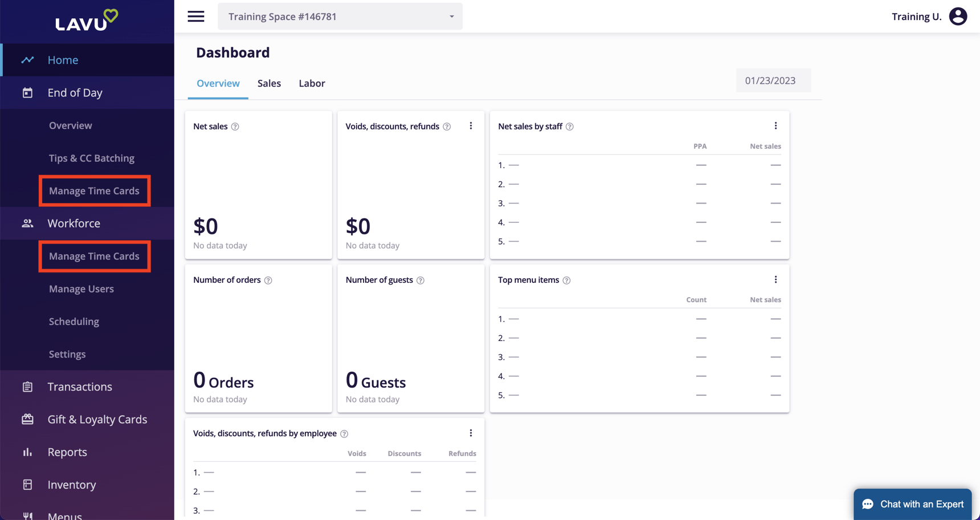Collapse the Workforce sidebar section
Image resolution: width=980 pixels, height=520 pixels.
[x=87, y=224]
